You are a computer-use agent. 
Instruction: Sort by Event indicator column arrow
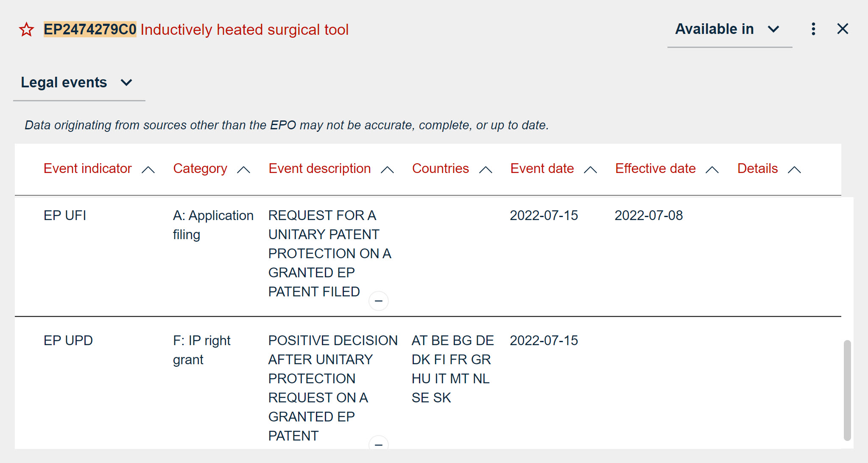tap(148, 170)
